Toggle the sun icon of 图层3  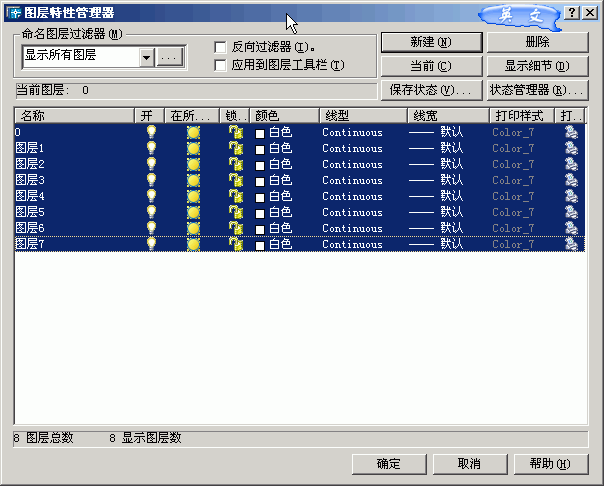click(x=193, y=181)
